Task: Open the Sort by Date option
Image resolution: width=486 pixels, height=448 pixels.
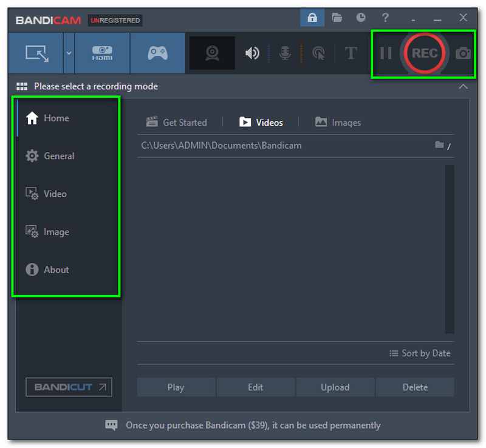Action: (420, 353)
